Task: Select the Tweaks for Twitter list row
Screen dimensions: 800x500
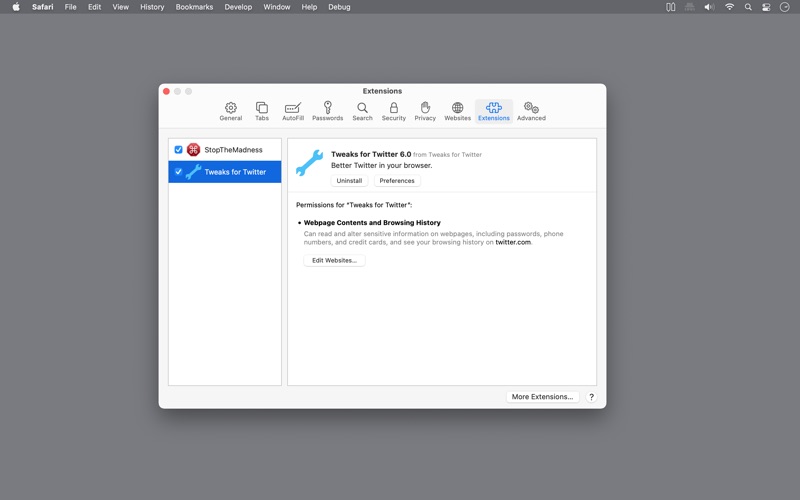Action: 225,172
